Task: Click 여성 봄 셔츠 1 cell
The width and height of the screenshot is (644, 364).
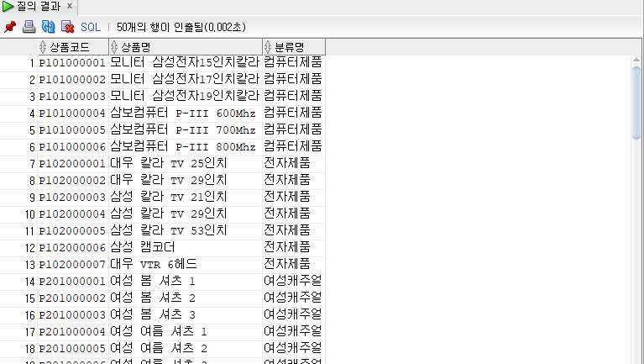Action: tap(186, 282)
